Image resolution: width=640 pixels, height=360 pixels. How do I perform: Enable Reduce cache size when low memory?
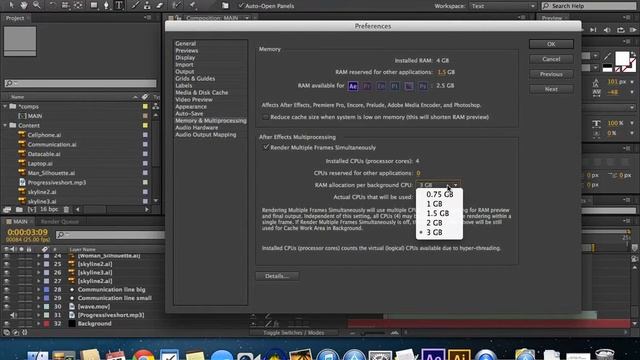(265, 117)
